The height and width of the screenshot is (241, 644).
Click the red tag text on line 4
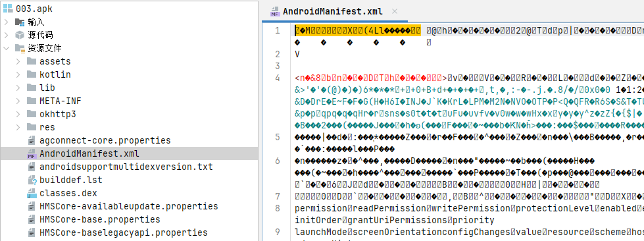tap(370, 78)
